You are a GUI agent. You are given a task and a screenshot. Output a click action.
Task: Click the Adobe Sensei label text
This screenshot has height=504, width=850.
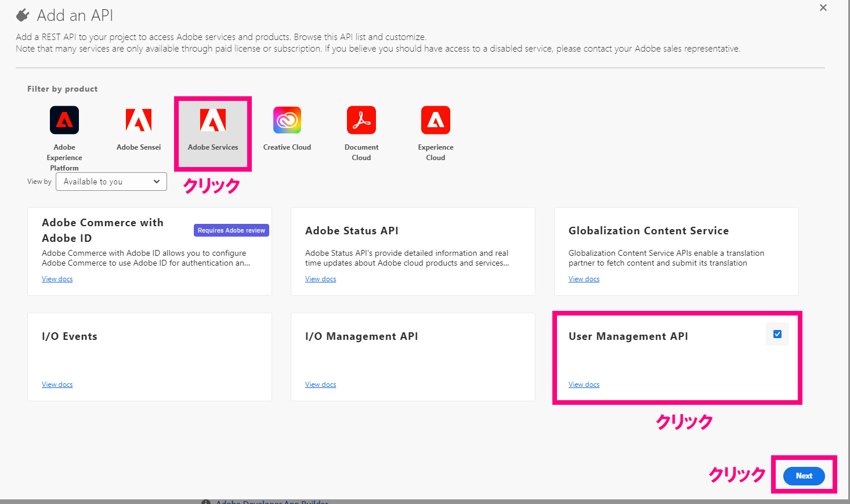(x=139, y=147)
